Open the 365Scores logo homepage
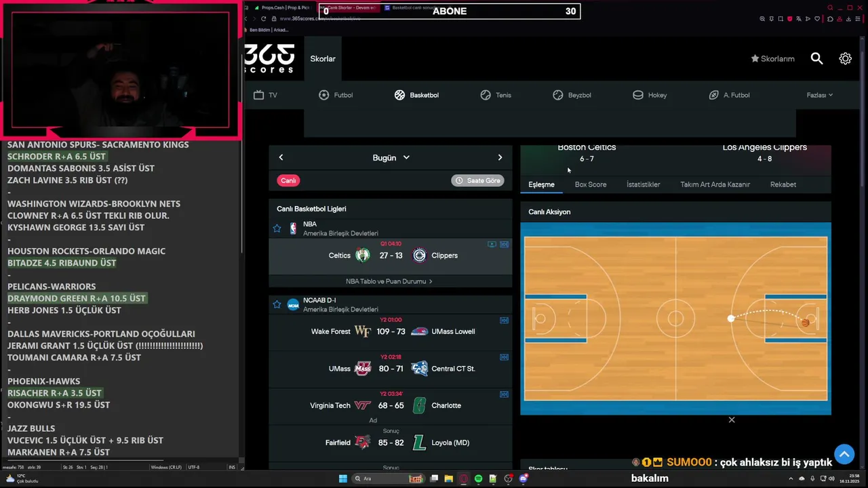The image size is (868, 488). [x=269, y=58]
